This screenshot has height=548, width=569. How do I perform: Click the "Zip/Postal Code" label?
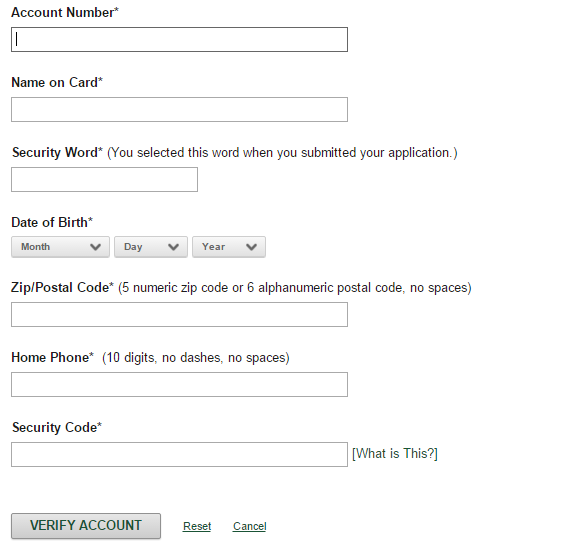tap(62, 287)
